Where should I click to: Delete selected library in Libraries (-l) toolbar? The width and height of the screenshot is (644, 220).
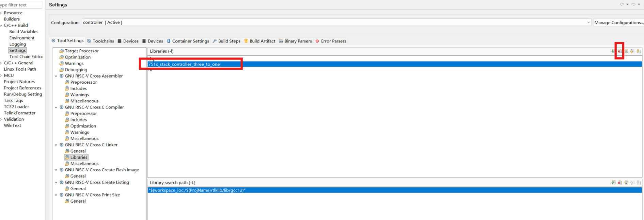point(620,51)
